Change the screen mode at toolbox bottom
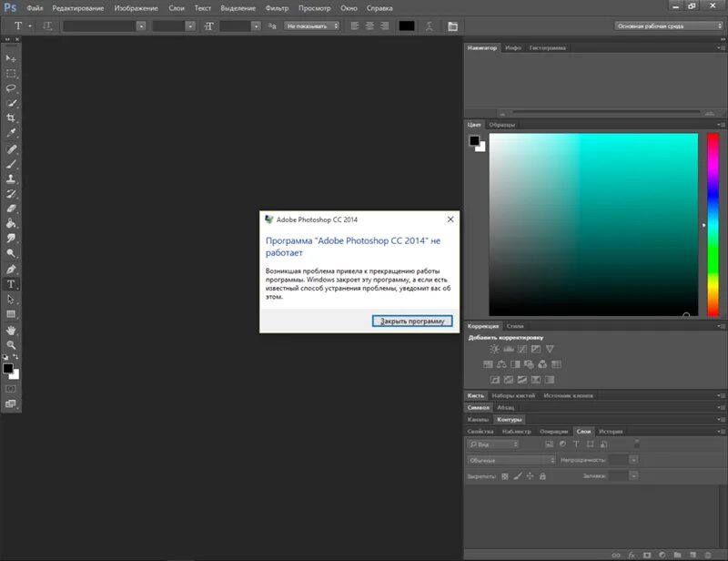This screenshot has width=728, height=561. click(11, 403)
